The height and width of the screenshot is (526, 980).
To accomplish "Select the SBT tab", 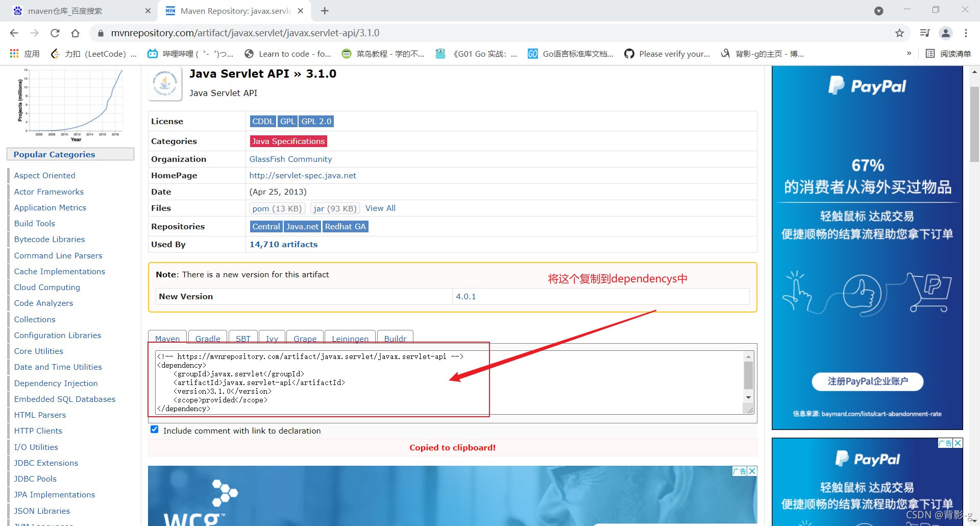I will [243, 338].
